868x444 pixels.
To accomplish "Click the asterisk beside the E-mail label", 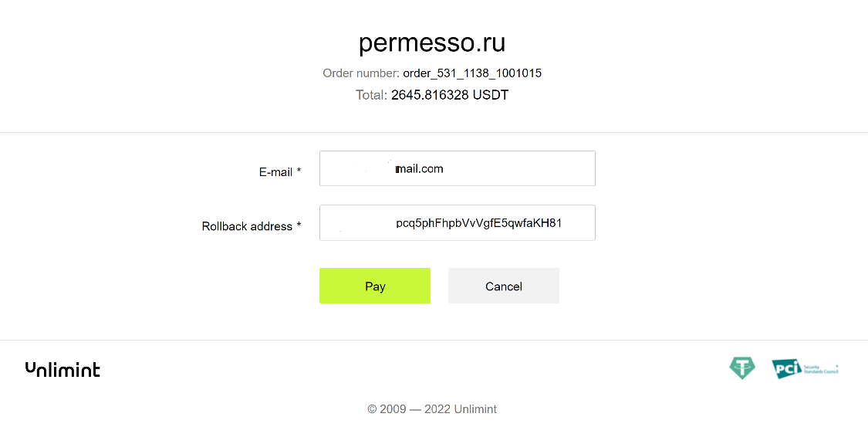I will pyautogui.click(x=299, y=170).
